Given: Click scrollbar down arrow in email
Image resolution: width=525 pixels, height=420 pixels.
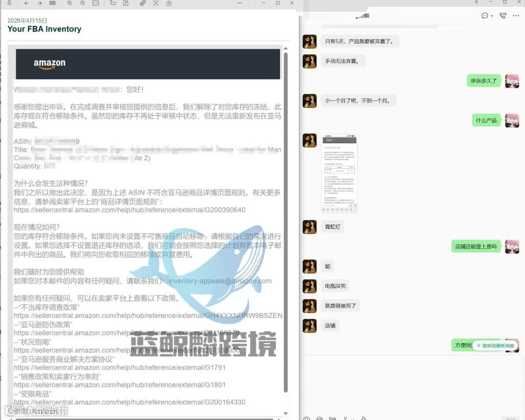Looking at the screenshot, I should pyautogui.click(x=286, y=414).
